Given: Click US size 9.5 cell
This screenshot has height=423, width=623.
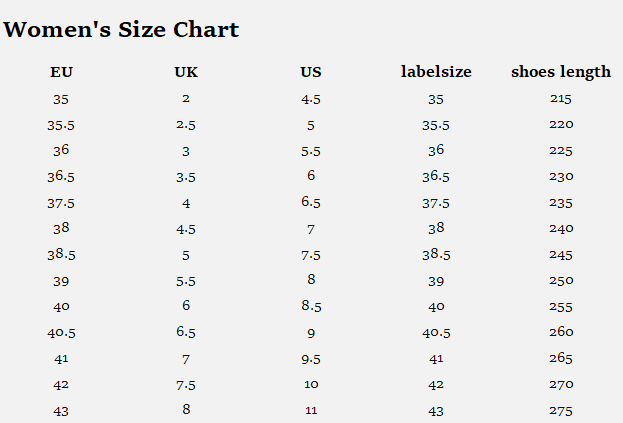Looking at the screenshot, I should [311, 358].
